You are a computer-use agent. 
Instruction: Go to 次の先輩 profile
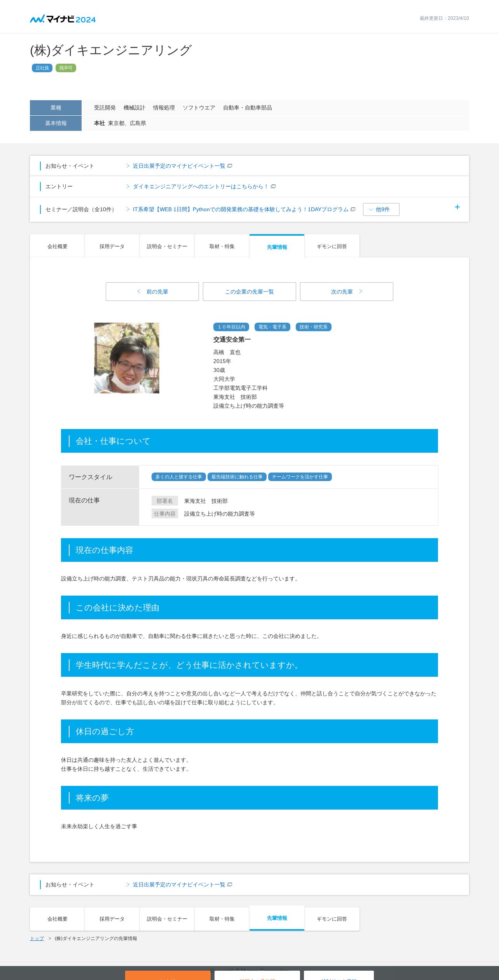tap(347, 292)
